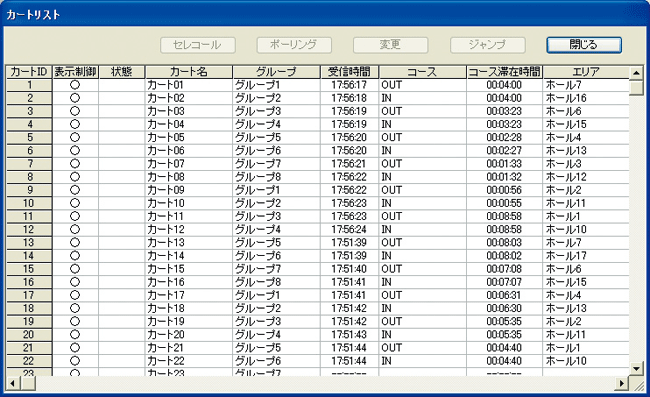
Task: Click the 17:56:17 receive time cell
Action: click(349, 85)
